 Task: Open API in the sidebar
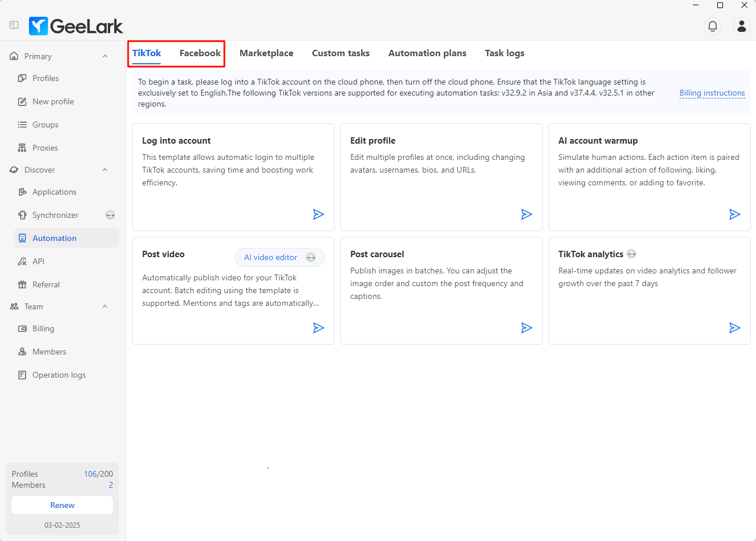(x=67, y=261)
